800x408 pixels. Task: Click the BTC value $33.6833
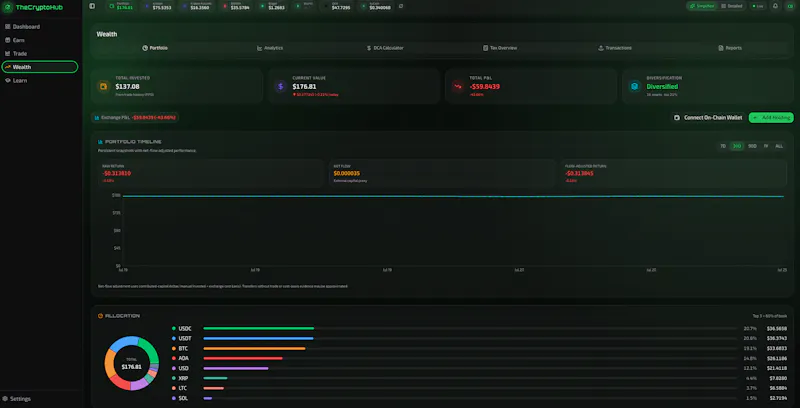777,348
